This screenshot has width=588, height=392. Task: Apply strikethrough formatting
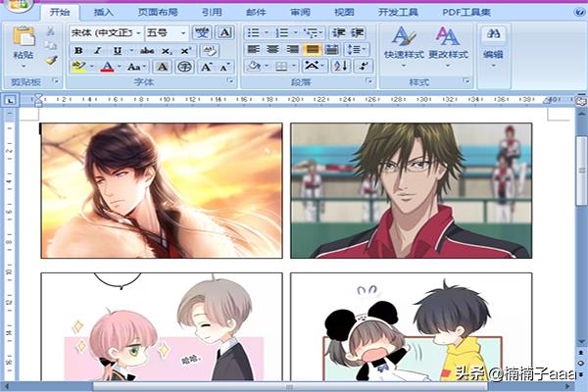(147, 50)
